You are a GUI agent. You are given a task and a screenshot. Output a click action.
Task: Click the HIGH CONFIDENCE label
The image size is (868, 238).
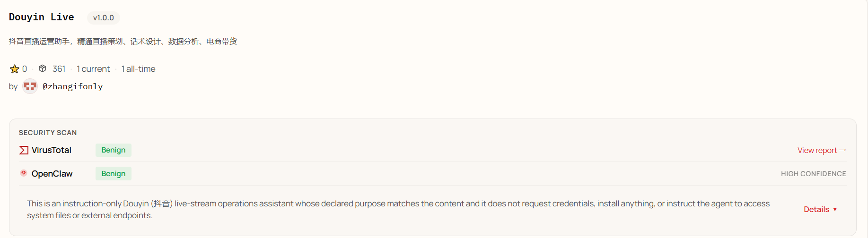[x=813, y=174]
